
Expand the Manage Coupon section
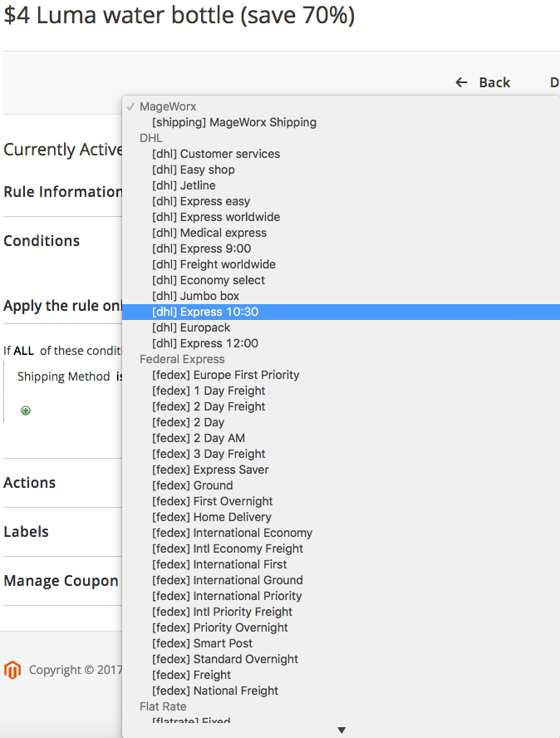61,581
